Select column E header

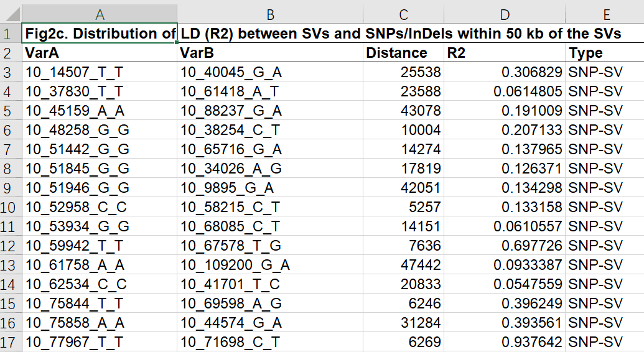[605, 14]
